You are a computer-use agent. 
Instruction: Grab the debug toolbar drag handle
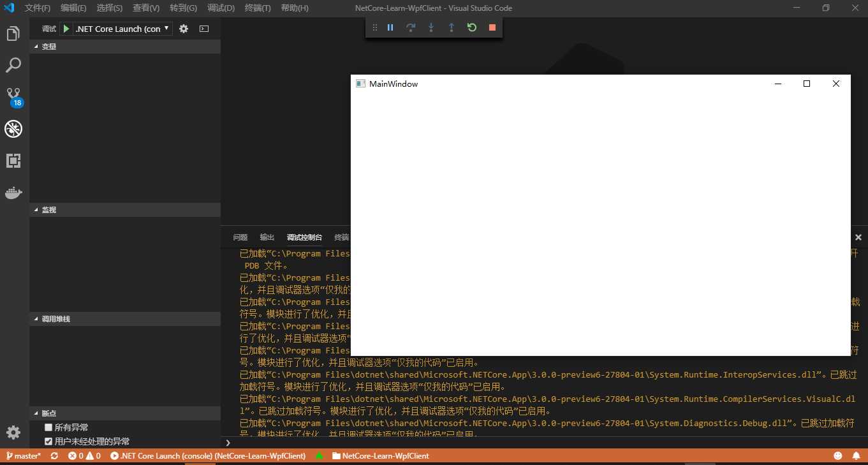pyautogui.click(x=375, y=27)
